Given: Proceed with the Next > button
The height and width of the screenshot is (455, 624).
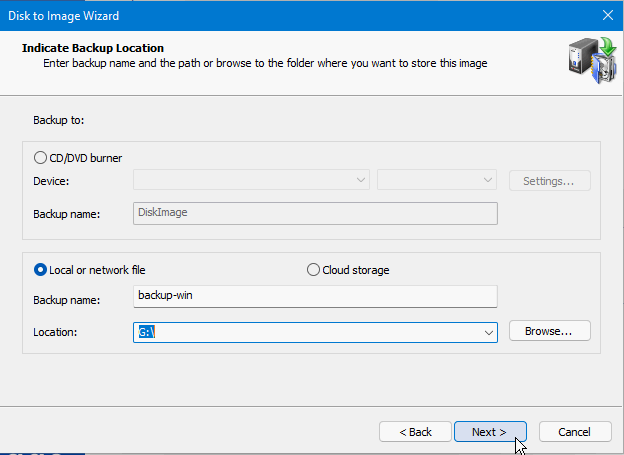Looking at the screenshot, I should click(490, 432).
